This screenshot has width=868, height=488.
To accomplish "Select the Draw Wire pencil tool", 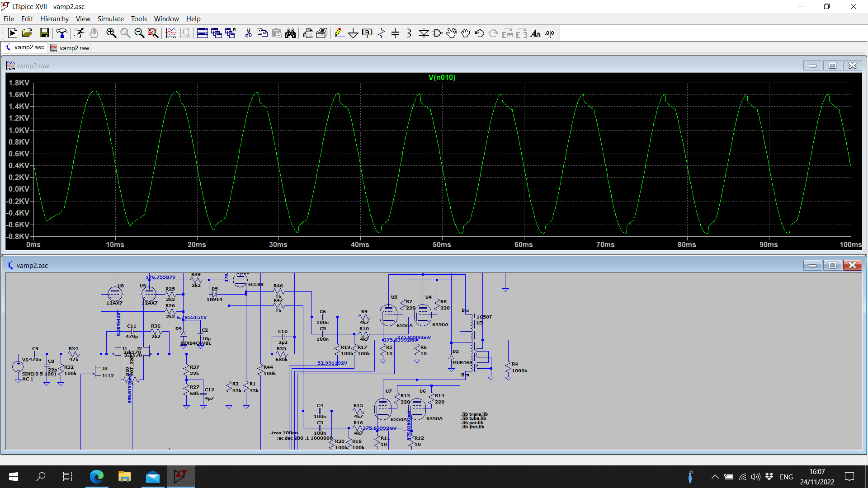I will click(340, 33).
